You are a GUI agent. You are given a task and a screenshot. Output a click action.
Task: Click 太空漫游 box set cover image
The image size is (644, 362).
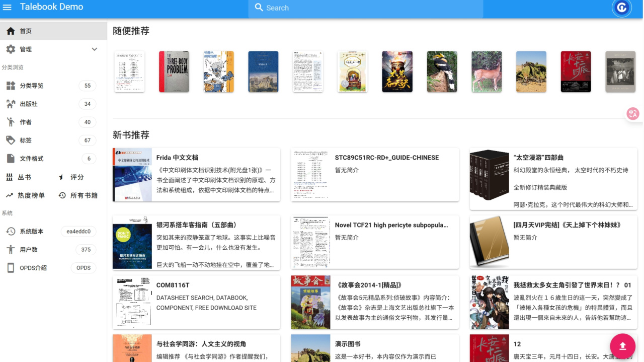[490, 175]
